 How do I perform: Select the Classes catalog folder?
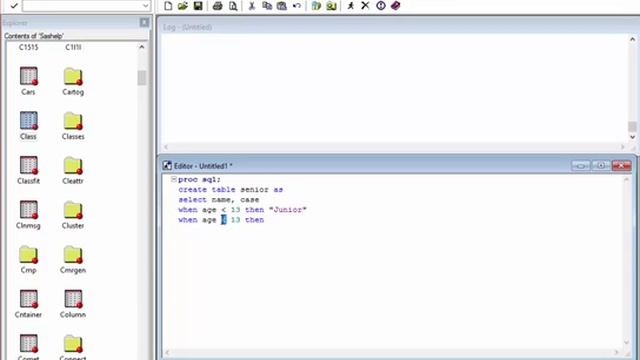point(73,125)
